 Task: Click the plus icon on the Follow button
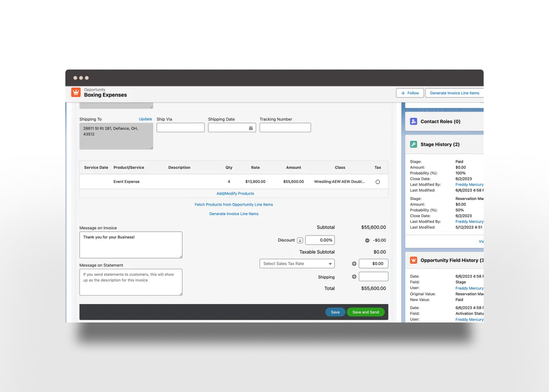pos(403,93)
